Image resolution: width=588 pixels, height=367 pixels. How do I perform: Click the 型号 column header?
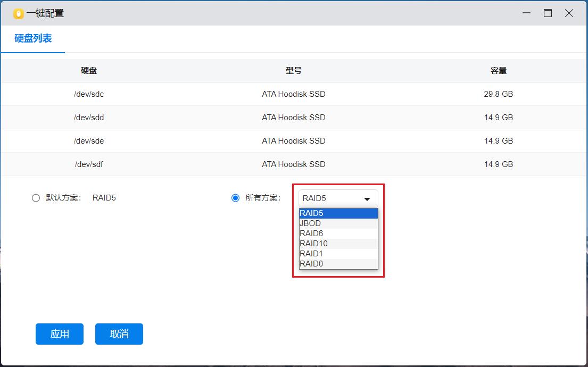(293, 71)
